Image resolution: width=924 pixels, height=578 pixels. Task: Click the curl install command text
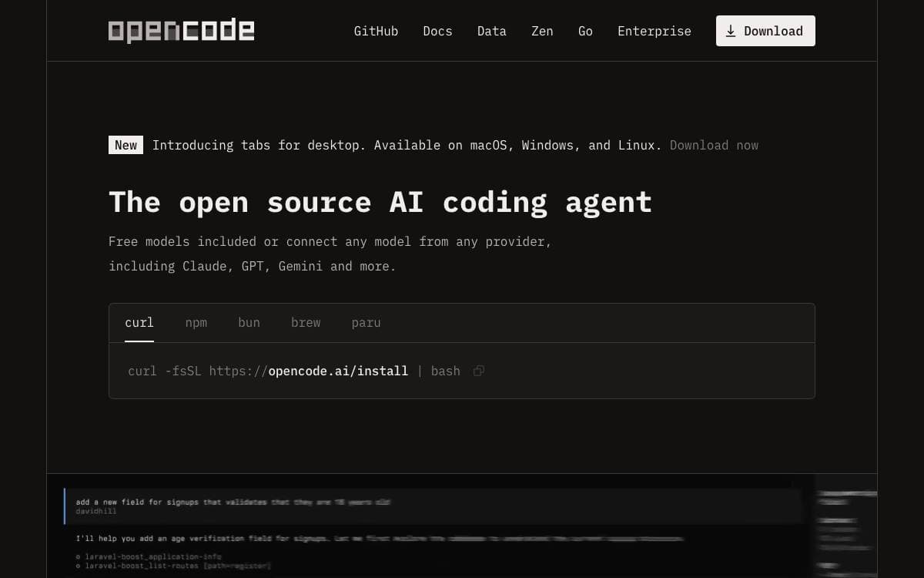click(294, 371)
